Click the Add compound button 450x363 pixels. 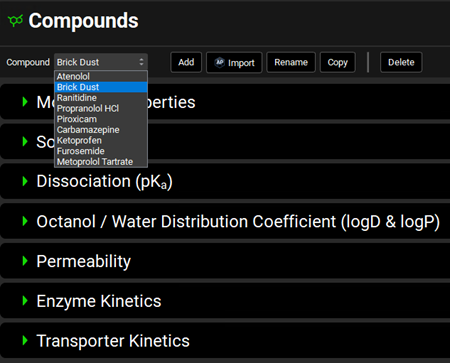pos(186,62)
